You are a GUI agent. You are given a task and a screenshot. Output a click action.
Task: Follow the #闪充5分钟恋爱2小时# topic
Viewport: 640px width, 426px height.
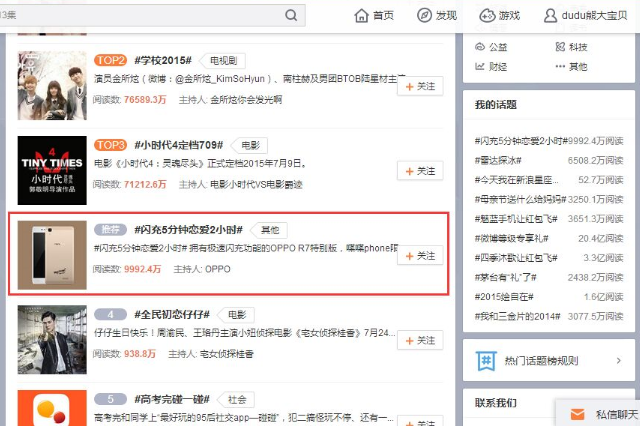pos(420,256)
